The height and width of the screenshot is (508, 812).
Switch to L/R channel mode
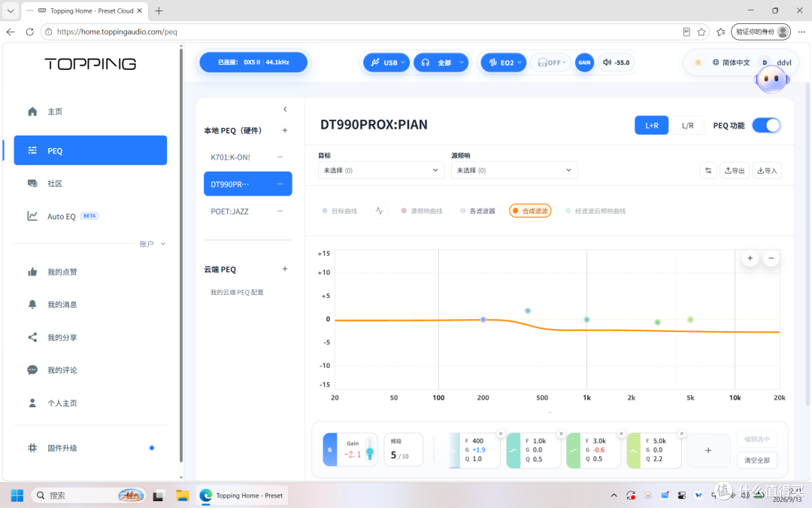click(687, 126)
